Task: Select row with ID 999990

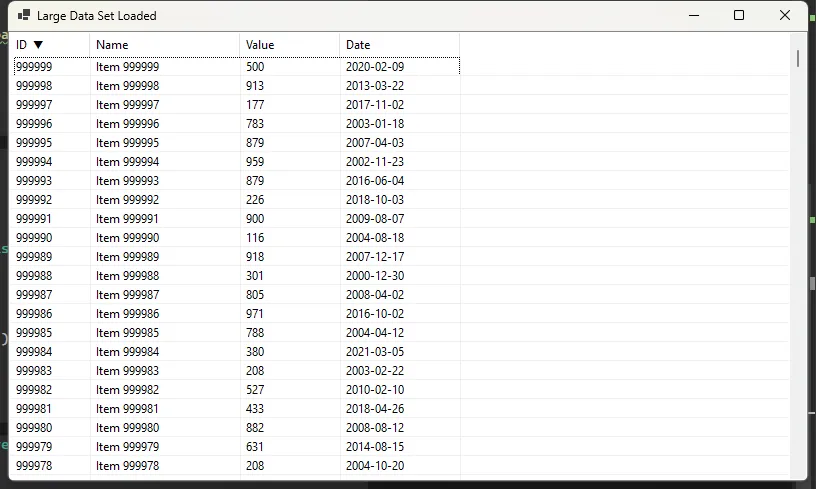Action: [x=34, y=238]
